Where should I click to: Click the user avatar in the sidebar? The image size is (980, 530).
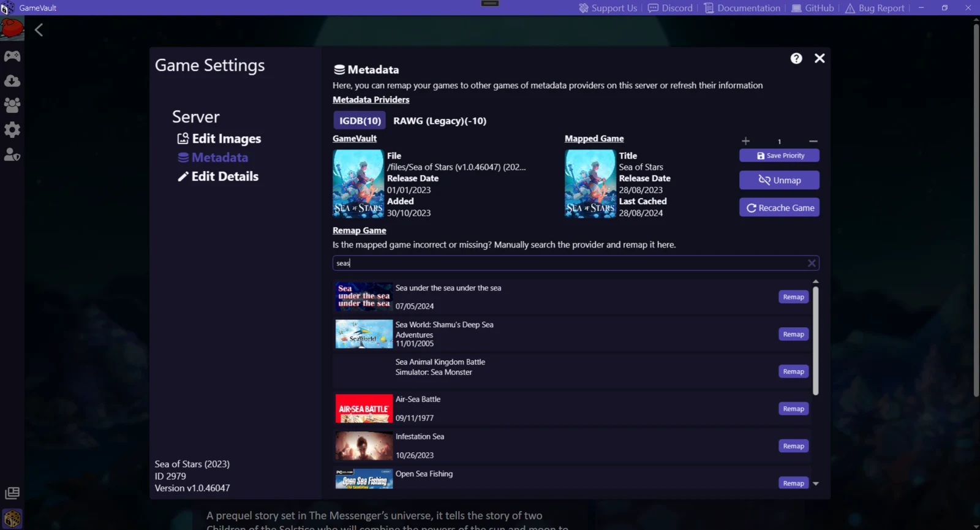point(12,29)
